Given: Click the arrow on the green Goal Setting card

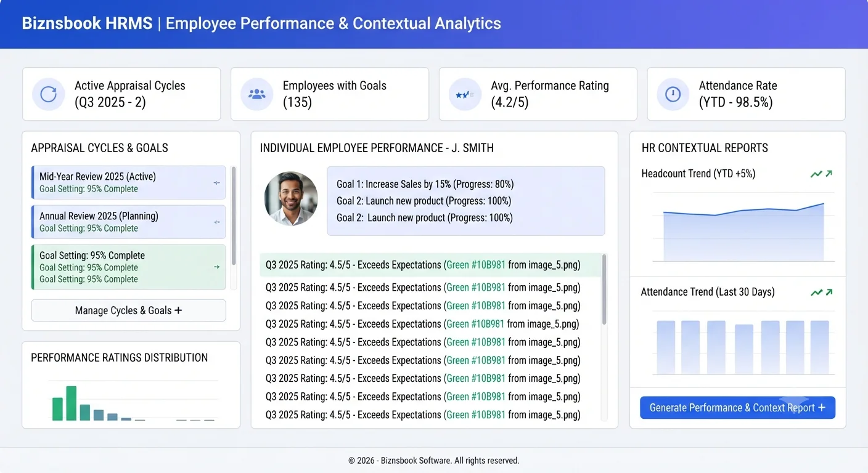Looking at the screenshot, I should coord(216,267).
